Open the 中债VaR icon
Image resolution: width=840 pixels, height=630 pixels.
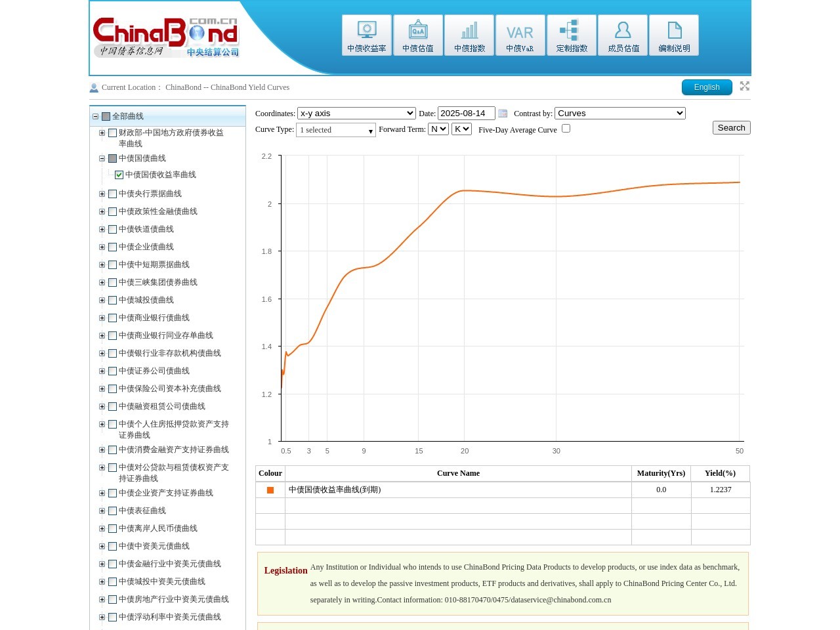coord(520,35)
